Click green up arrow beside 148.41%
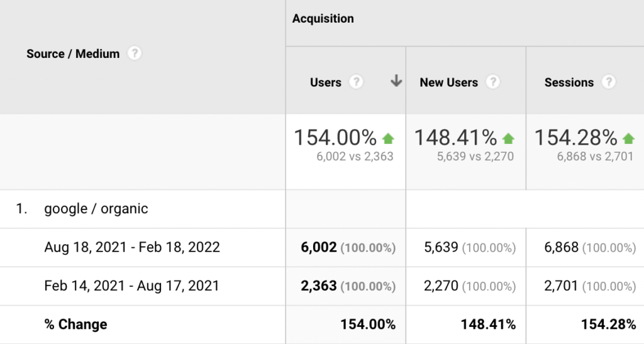The width and height of the screenshot is (644, 344). [x=508, y=138]
